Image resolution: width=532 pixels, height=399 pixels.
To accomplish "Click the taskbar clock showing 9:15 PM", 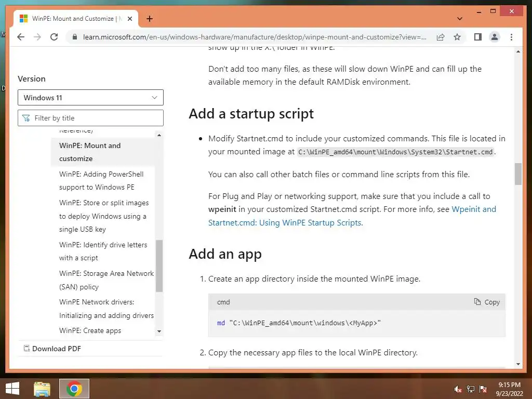I will pyautogui.click(x=509, y=389).
